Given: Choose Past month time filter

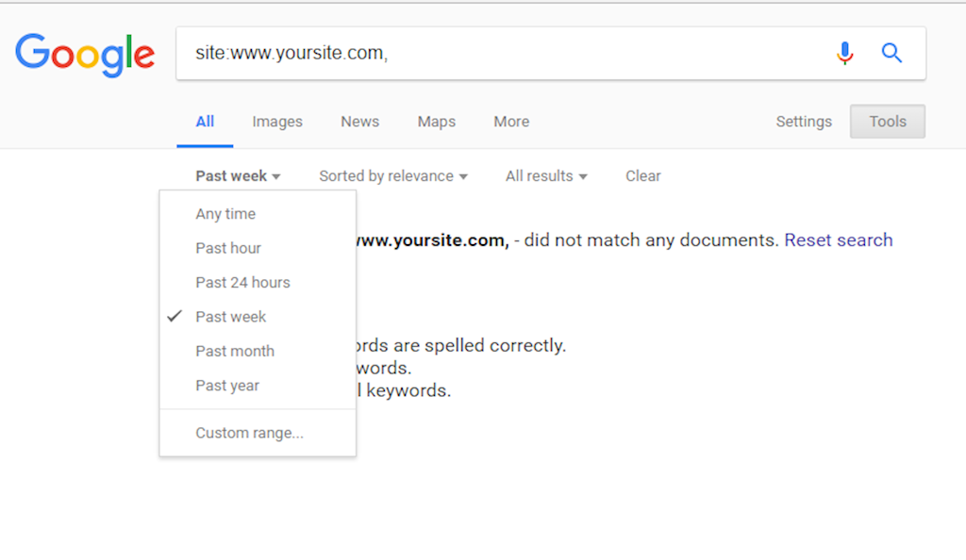Looking at the screenshot, I should tap(235, 351).
